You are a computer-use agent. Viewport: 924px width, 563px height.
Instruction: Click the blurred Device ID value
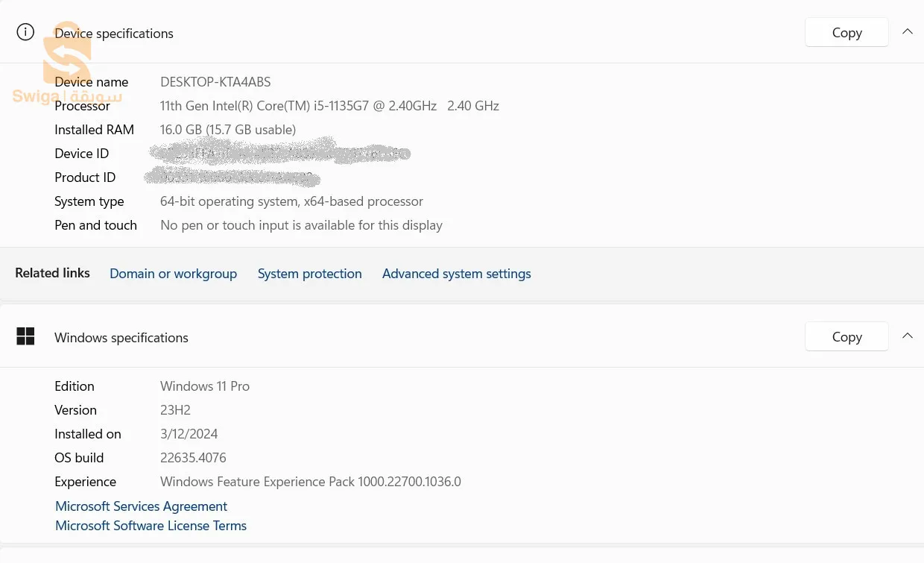click(x=278, y=154)
